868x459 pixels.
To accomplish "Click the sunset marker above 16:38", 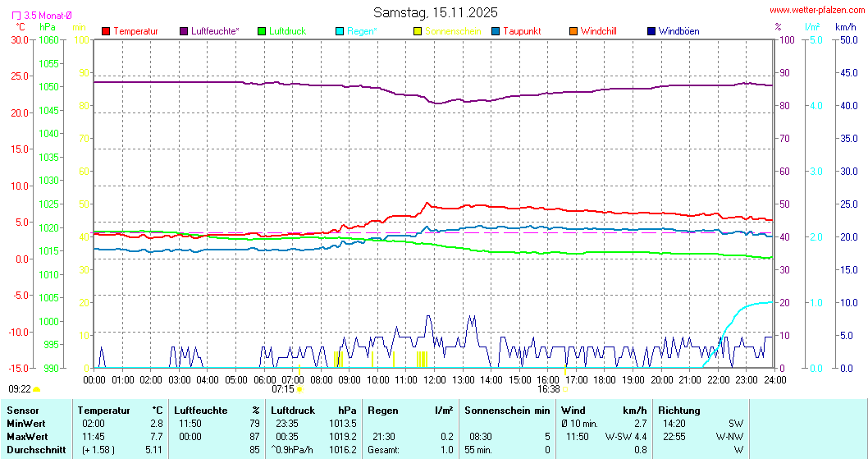I will click(564, 372).
